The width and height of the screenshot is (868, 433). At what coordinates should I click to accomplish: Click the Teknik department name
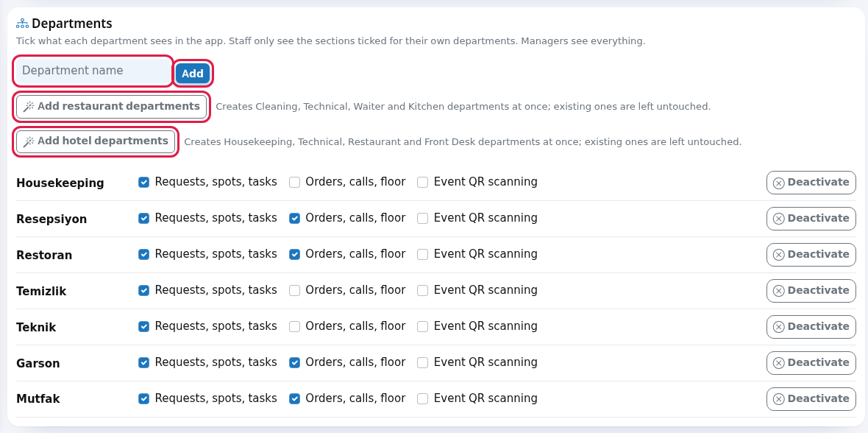click(36, 327)
